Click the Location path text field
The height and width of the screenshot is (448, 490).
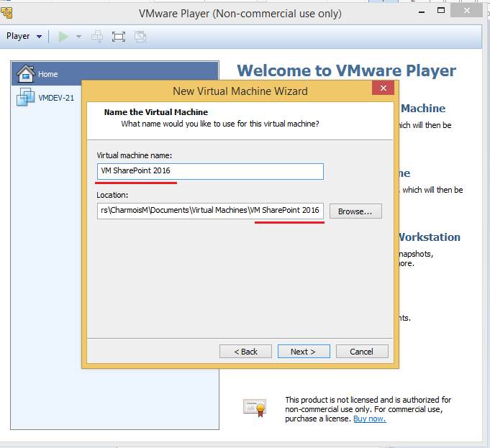point(210,211)
